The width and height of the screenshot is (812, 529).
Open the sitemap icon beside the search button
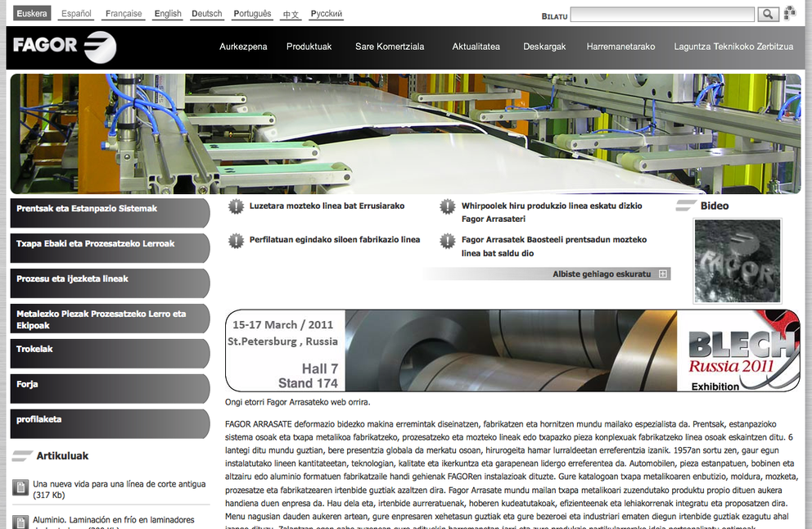790,13
